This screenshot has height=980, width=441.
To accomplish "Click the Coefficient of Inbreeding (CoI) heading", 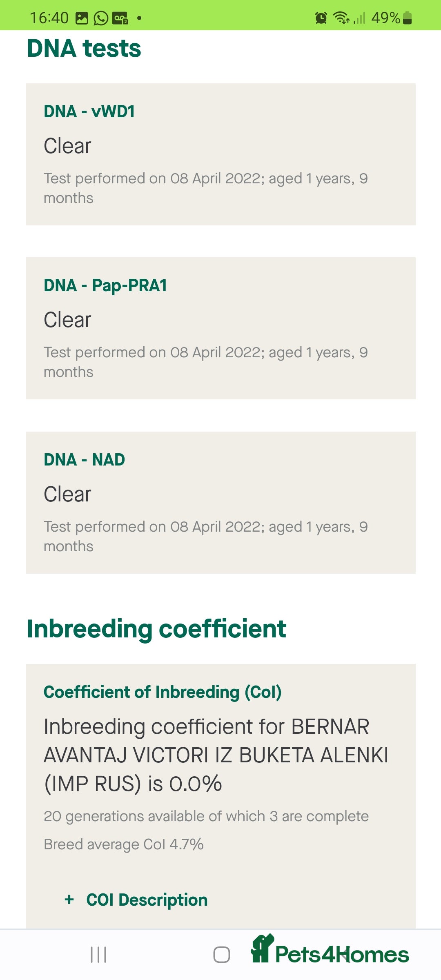I will tap(163, 692).
